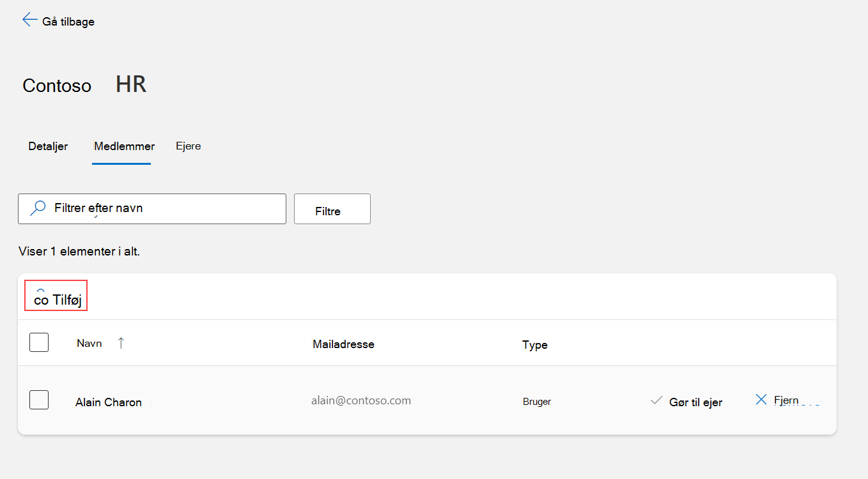The height and width of the screenshot is (479, 868).
Task: Click the email alain@contoso.com
Action: point(361,400)
